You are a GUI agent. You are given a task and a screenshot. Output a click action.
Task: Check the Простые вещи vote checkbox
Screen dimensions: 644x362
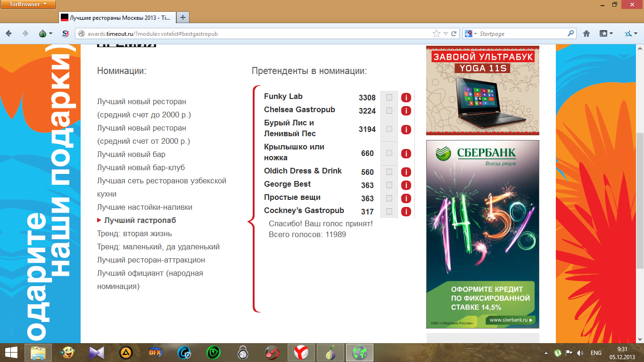click(389, 198)
